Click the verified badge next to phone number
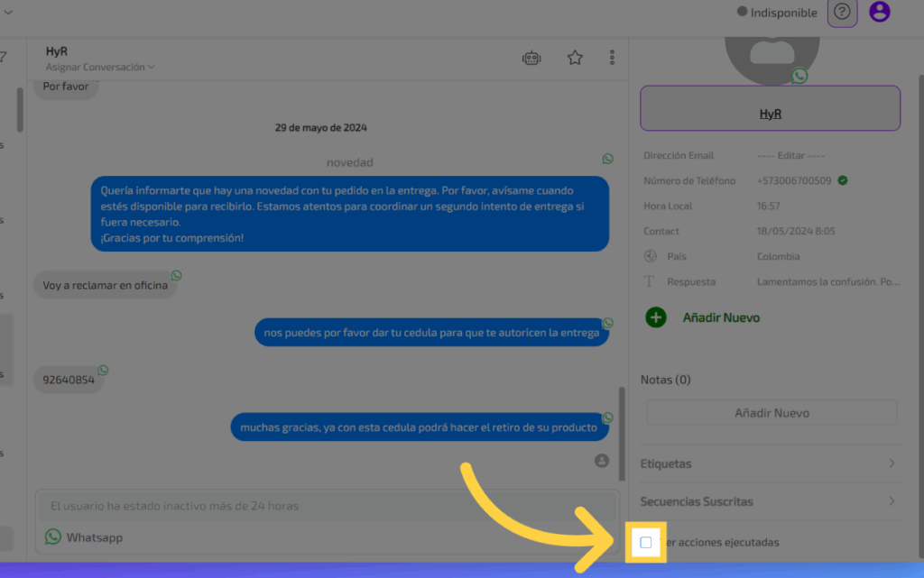This screenshot has width=924, height=578. pyautogui.click(x=842, y=180)
